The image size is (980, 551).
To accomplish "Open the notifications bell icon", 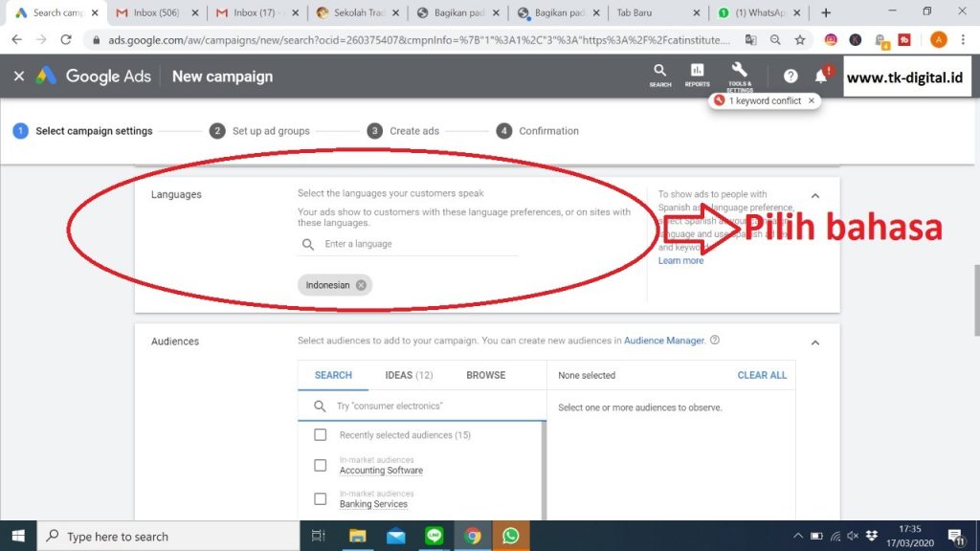I will tap(820, 77).
